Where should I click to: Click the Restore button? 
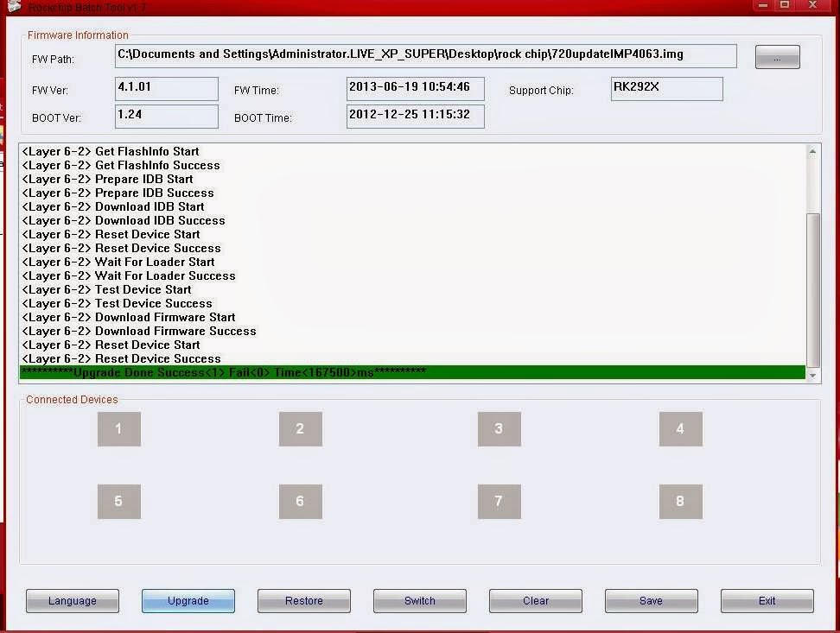(x=303, y=600)
